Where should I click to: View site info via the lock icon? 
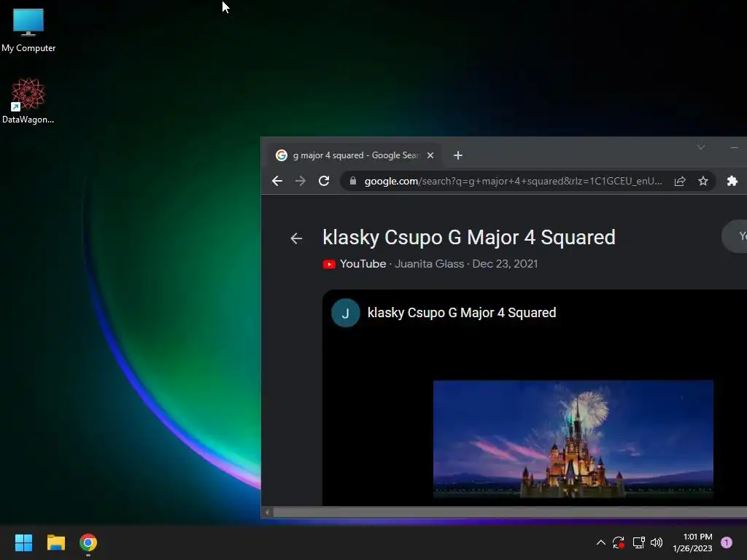pyautogui.click(x=353, y=181)
